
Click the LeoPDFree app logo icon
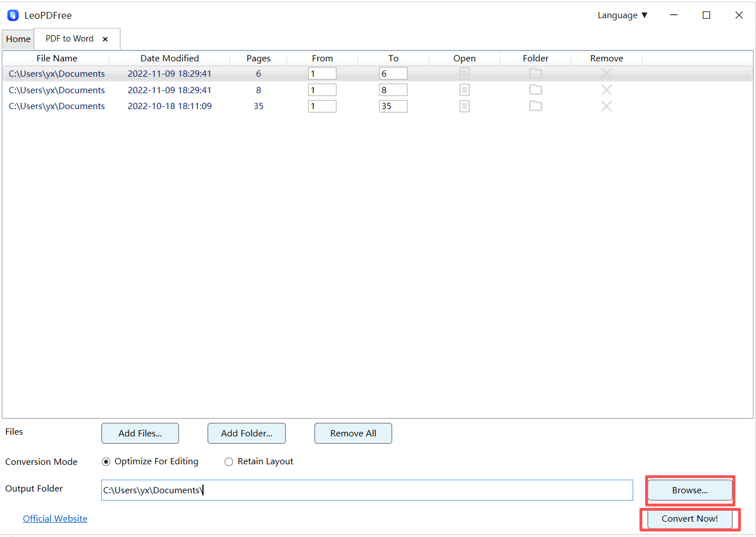coord(13,15)
